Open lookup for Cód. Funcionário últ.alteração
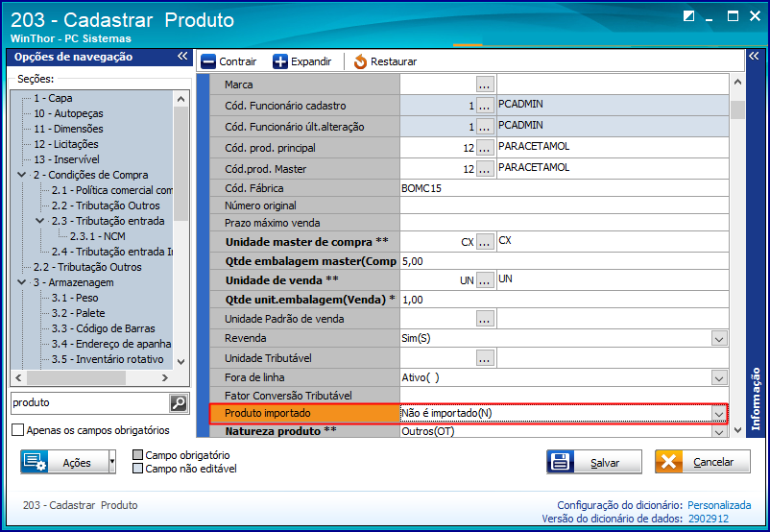Viewport: 770px width, 532px height. coord(485,126)
